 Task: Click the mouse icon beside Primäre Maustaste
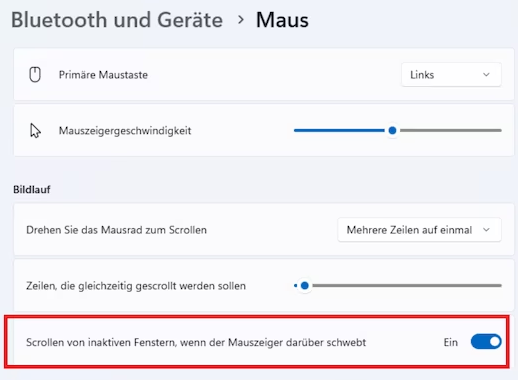pos(35,74)
